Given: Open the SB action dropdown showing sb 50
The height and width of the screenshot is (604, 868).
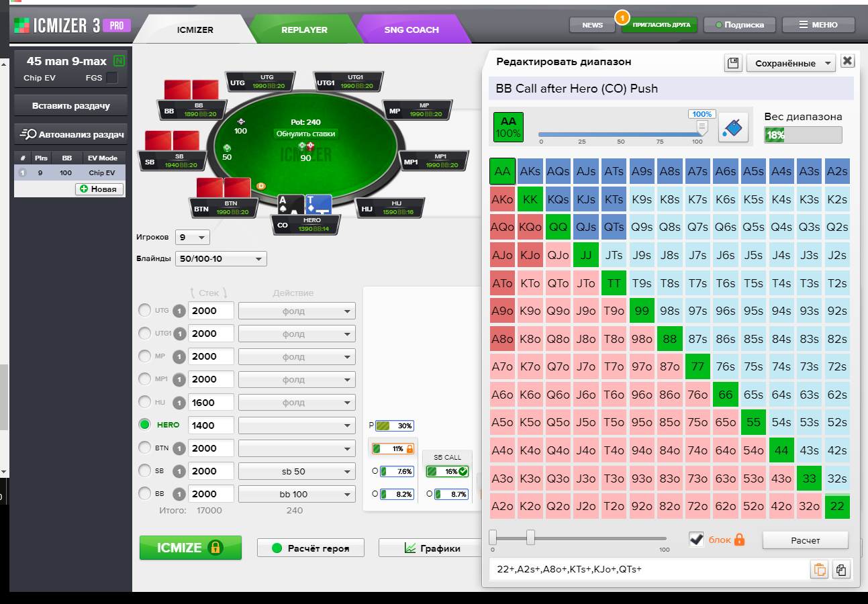Looking at the screenshot, I should click(x=297, y=471).
